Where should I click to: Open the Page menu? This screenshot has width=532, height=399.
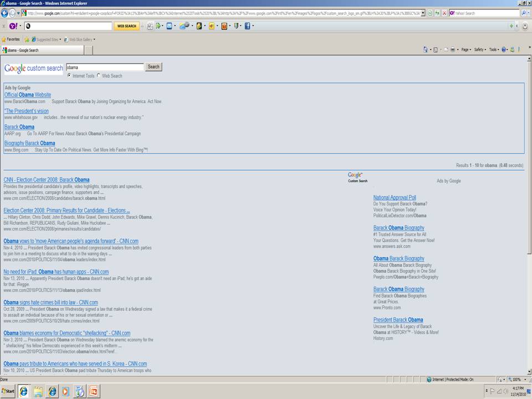(466, 49)
